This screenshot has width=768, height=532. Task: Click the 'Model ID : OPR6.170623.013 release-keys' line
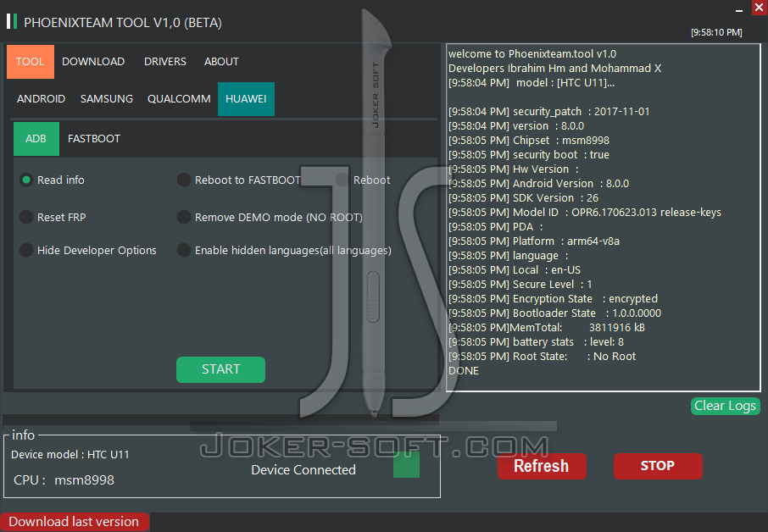click(585, 213)
